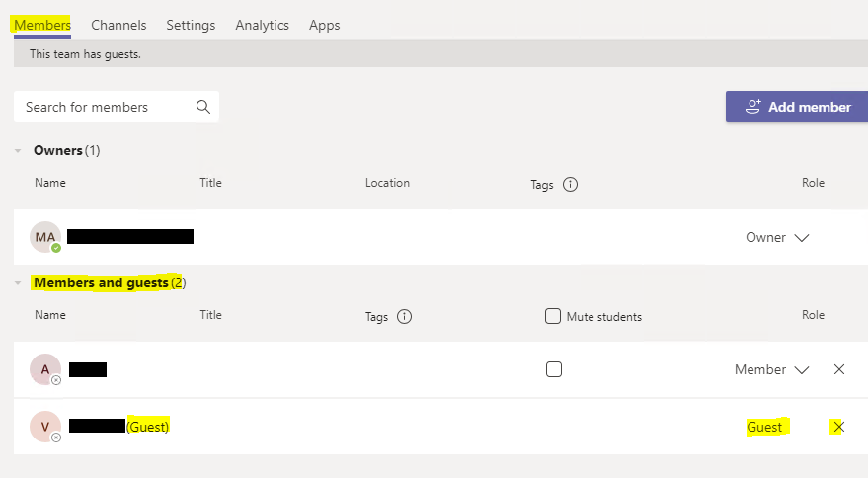This screenshot has height=478, width=868.
Task: Click the MA owner avatar
Action: point(45,237)
